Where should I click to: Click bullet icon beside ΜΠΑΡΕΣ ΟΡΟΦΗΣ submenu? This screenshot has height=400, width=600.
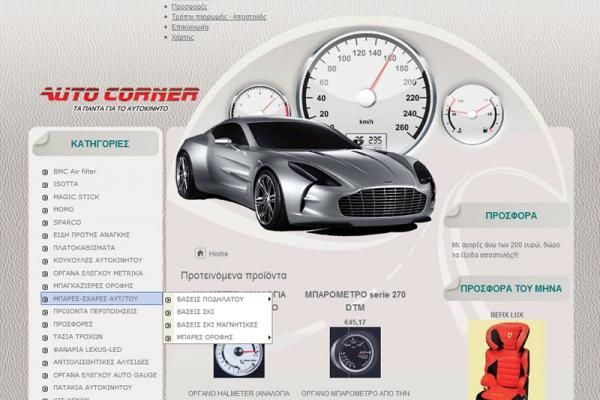(x=168, y=338)
